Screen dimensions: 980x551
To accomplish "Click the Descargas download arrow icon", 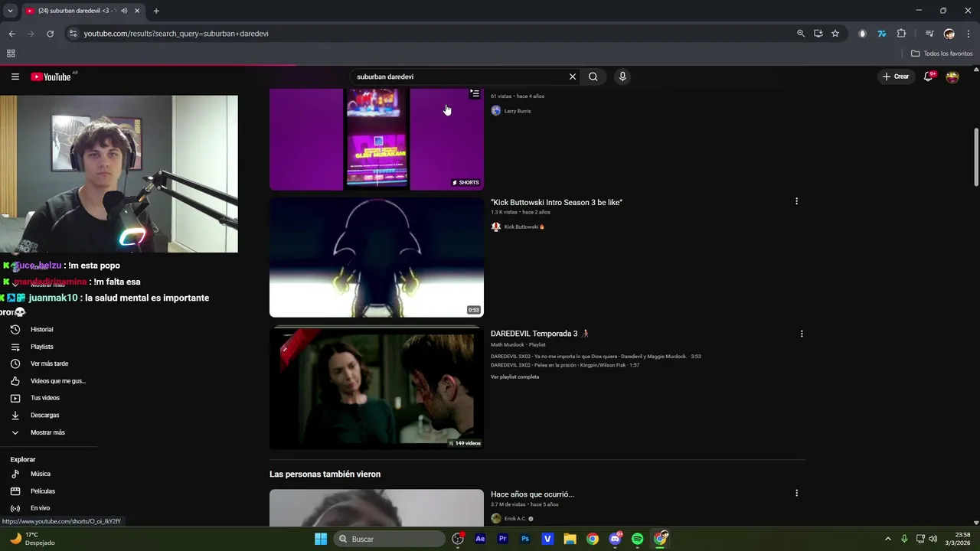I will pos(15,415).
